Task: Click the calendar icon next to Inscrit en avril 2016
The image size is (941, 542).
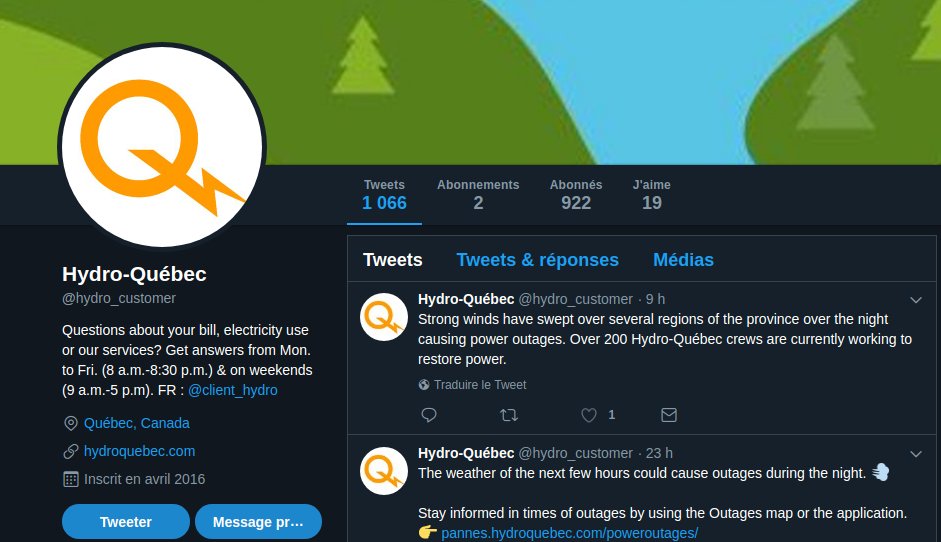Action: 71,479
